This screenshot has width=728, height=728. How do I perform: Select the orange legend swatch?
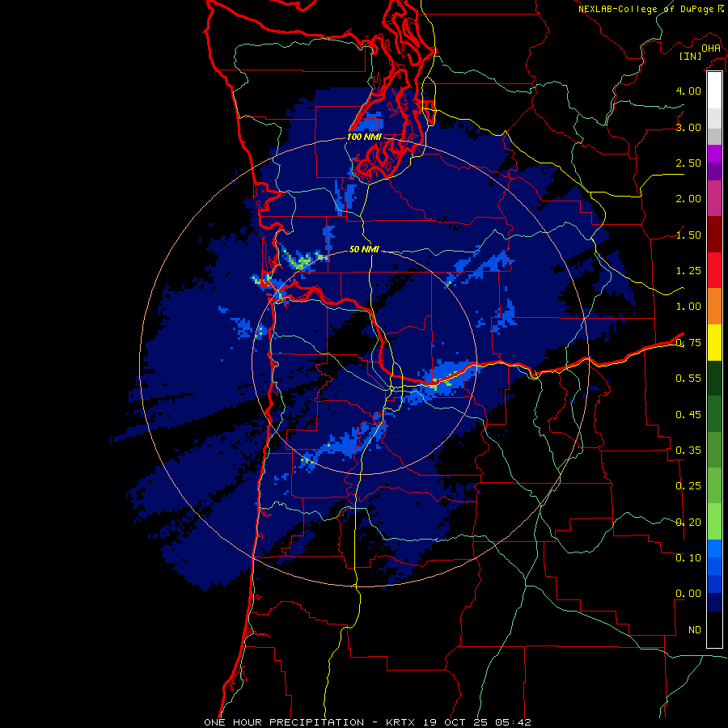coord(714,307)
